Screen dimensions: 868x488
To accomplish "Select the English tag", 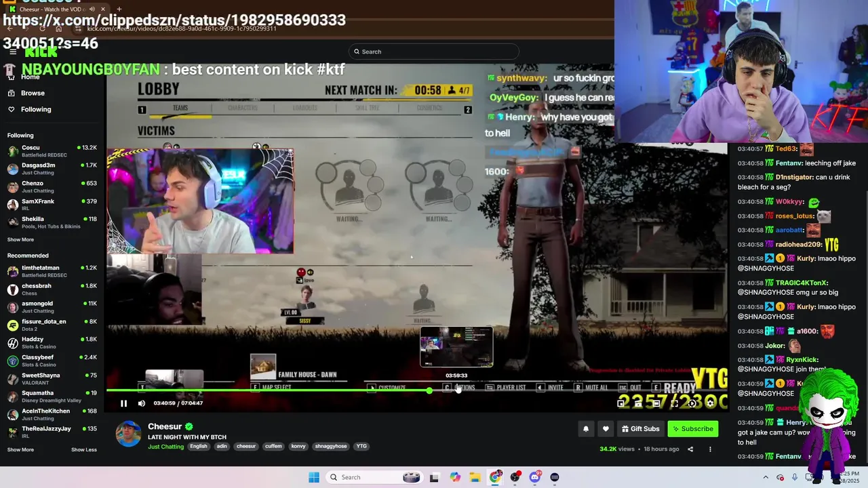I will [x=199, y=447].
